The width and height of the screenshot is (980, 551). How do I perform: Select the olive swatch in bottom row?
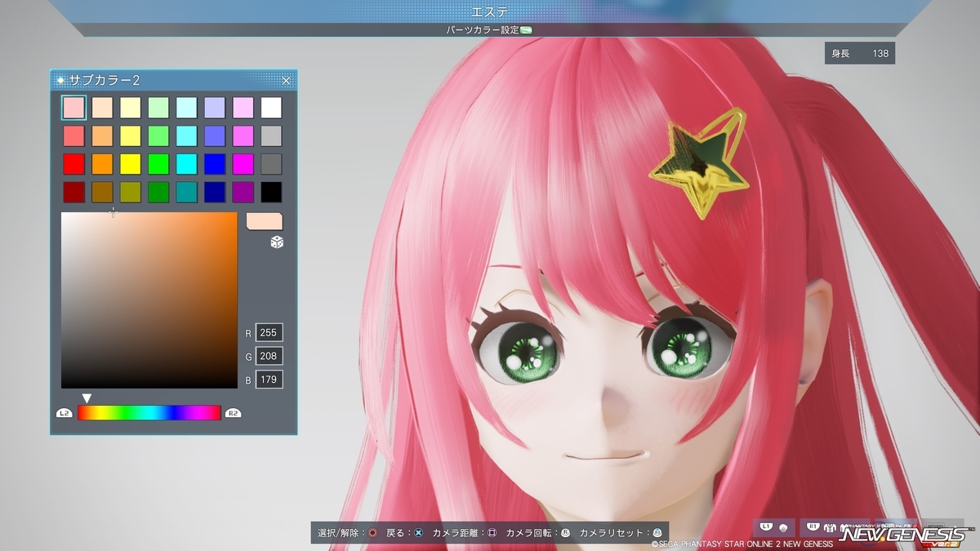click(x=131, y=192)
